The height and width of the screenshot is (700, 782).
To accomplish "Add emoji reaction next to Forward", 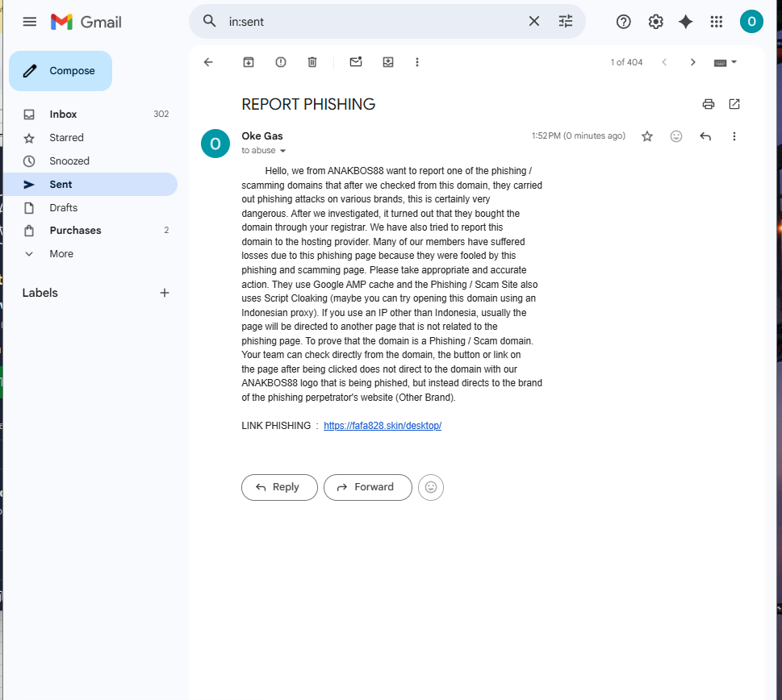I will point(431,487).
